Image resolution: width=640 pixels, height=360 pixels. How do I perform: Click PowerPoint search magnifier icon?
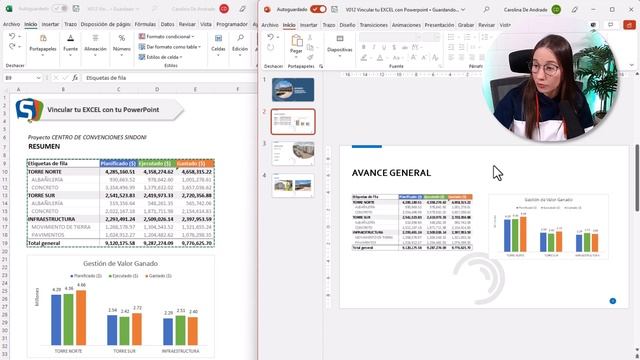486,9
